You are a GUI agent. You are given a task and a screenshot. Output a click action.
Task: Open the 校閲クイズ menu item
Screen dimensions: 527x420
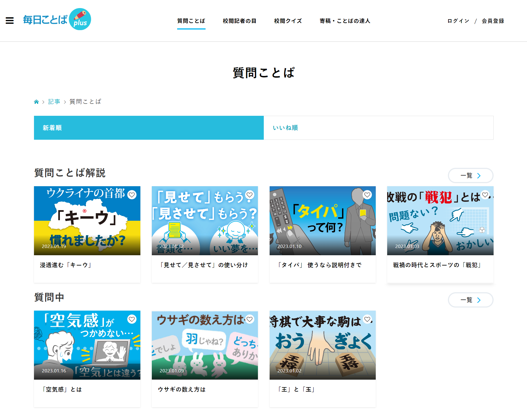[x=287, y=21]
